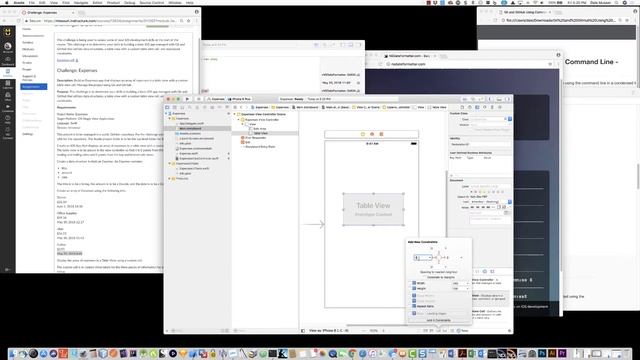Show the Connections inspector in Xcode
The height and width of the screenshot is (360, 640).
[x=500, y=107]
